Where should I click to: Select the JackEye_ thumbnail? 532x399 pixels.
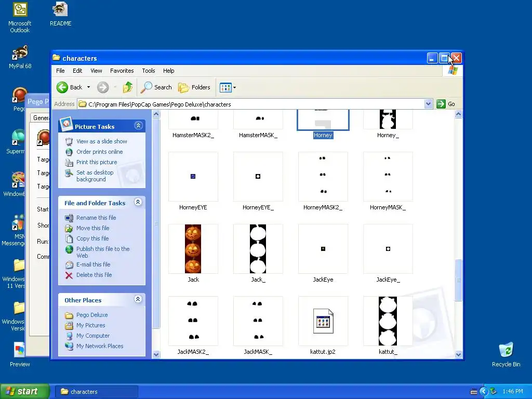coord(388,249)
